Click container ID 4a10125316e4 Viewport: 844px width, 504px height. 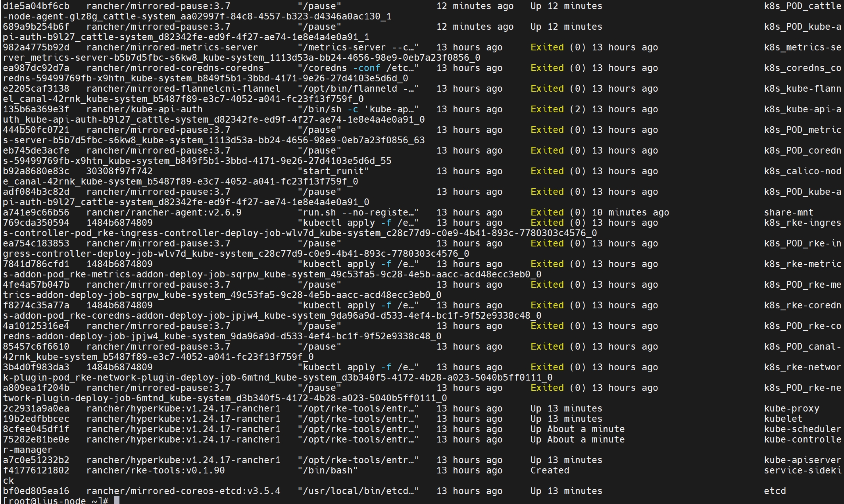click(x=36, y=326)
